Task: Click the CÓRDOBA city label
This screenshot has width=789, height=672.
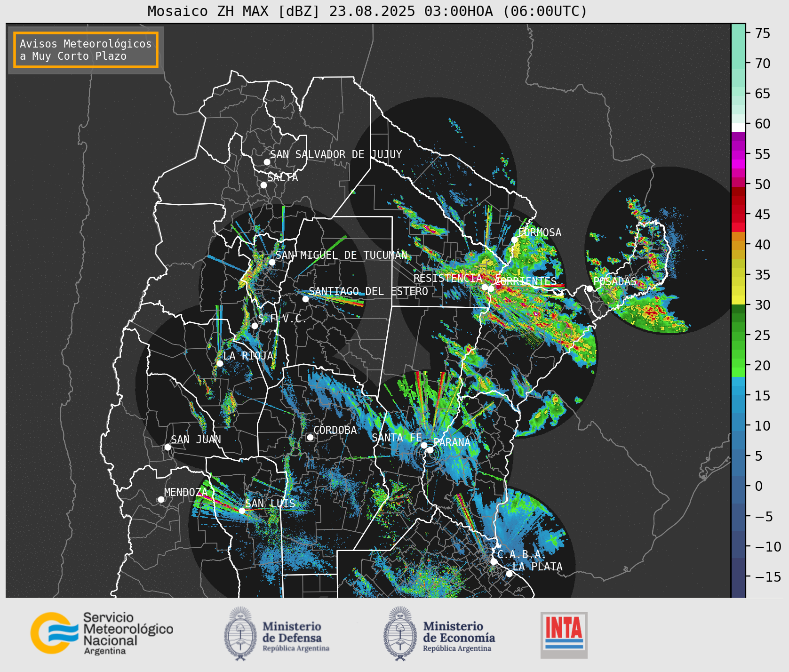Action: click(x=335, y=430)
